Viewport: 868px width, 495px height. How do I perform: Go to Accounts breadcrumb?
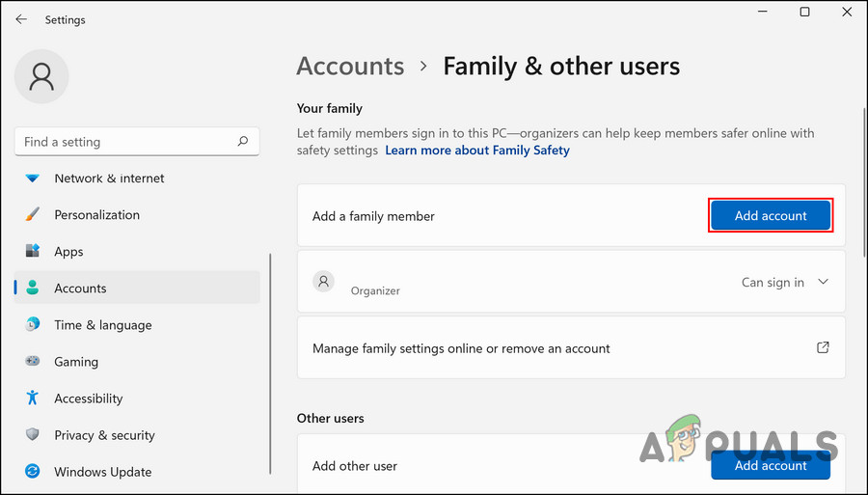point(350,67)
